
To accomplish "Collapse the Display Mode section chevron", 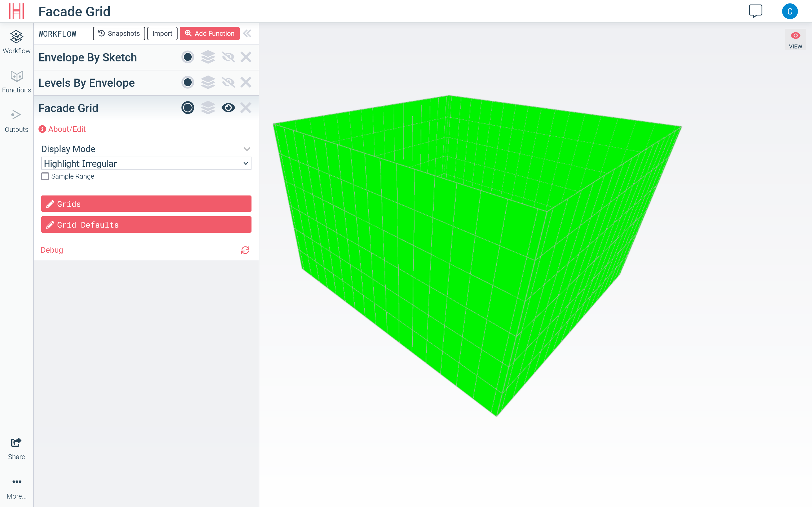I will [247, 149].
